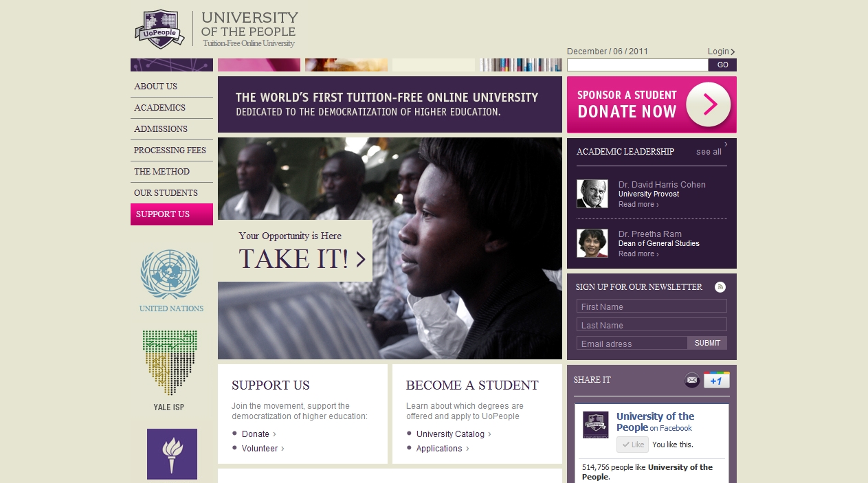Click the University Catalog link
The width and height of the screenshot is (868, 483).
point(450,434)
